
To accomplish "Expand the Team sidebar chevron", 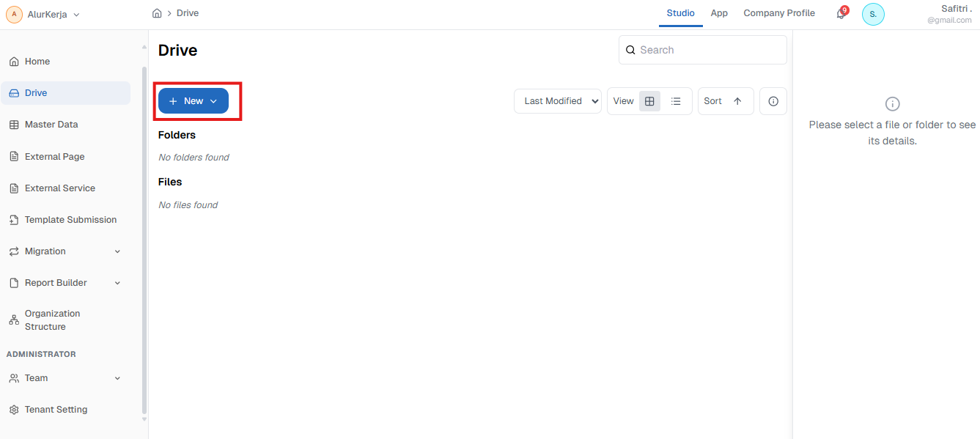I will (x=118, y=378).
